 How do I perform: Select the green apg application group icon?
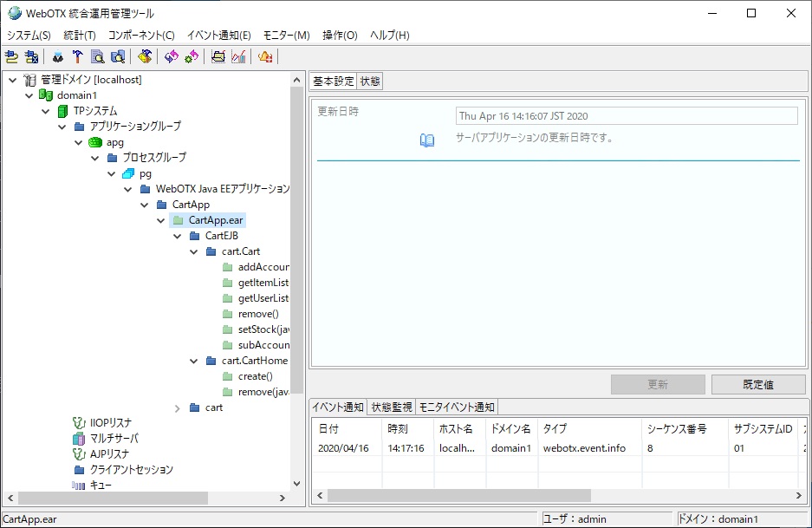point(95,142)
